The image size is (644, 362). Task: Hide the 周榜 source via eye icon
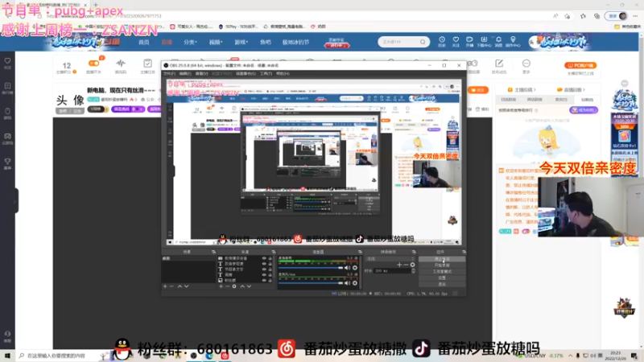tap(264, 274)
